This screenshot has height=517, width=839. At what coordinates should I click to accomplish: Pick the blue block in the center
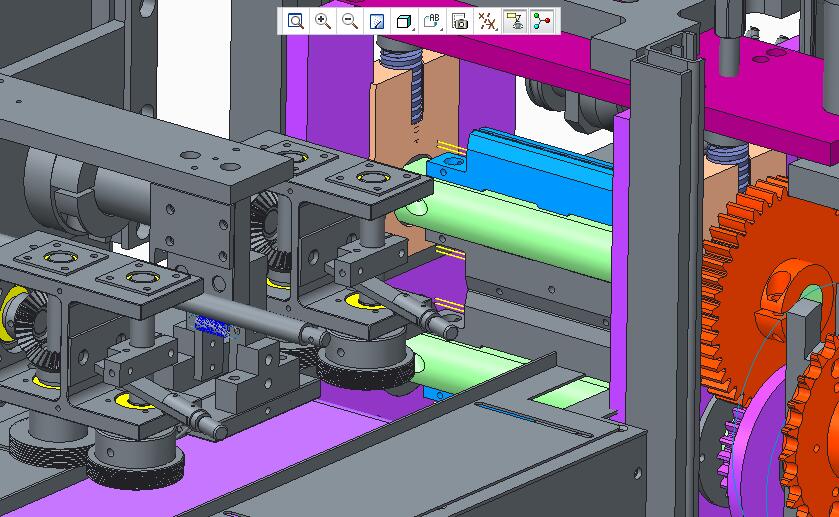click(540, 170)
